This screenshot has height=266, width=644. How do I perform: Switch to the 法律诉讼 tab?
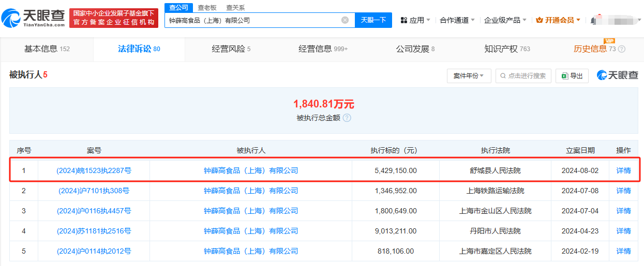pos(139,49)
